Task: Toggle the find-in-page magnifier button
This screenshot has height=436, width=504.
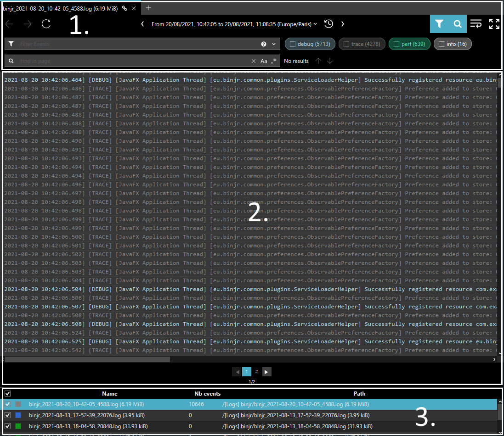Action: point(458,24)
